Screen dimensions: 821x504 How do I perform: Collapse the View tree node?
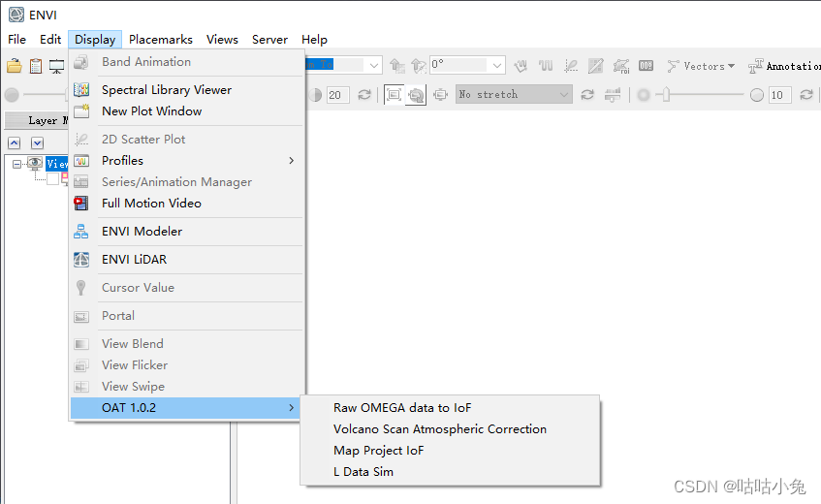point(16,165)
